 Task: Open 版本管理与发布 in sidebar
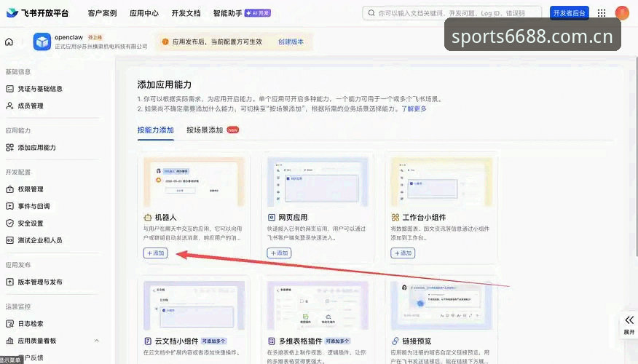click(x=34, y=282)
